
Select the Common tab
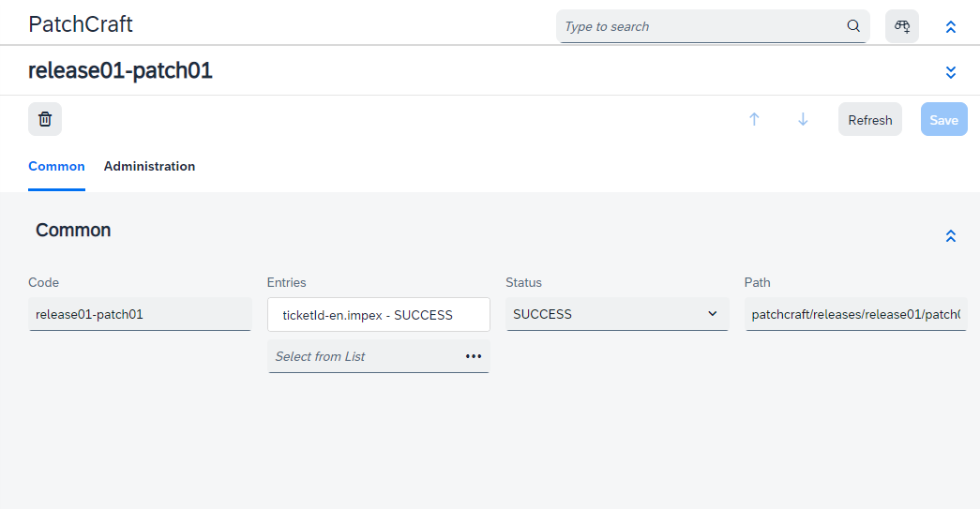point(56,167)
